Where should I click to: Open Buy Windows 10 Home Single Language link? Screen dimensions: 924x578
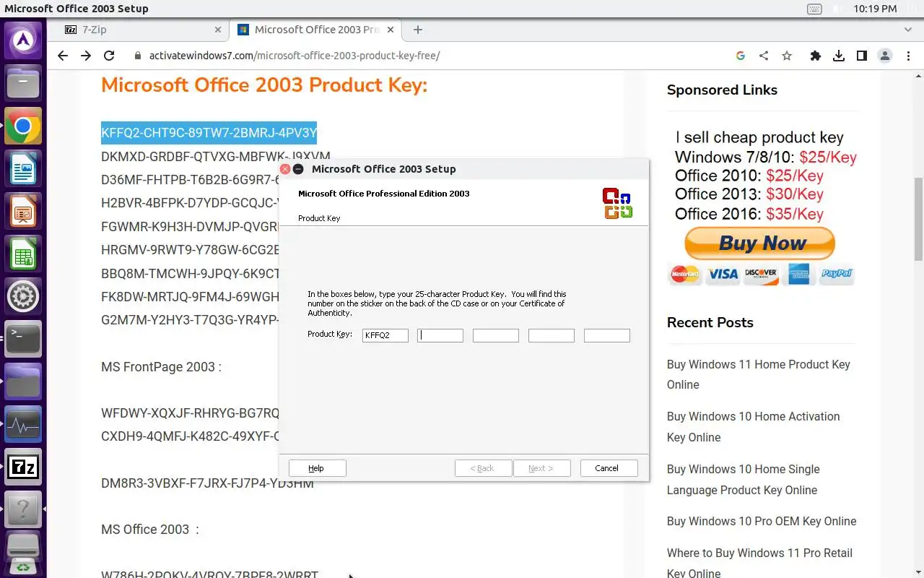click(744, 479)
